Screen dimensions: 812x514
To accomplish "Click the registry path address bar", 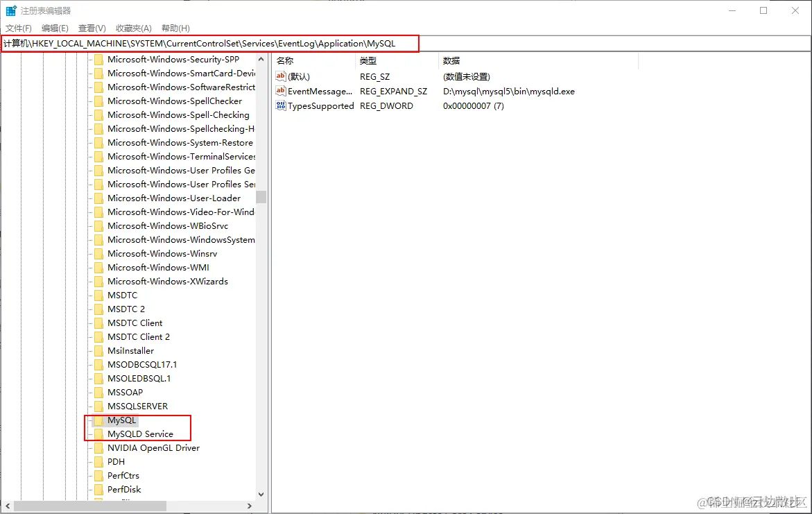I will (406, 44).
